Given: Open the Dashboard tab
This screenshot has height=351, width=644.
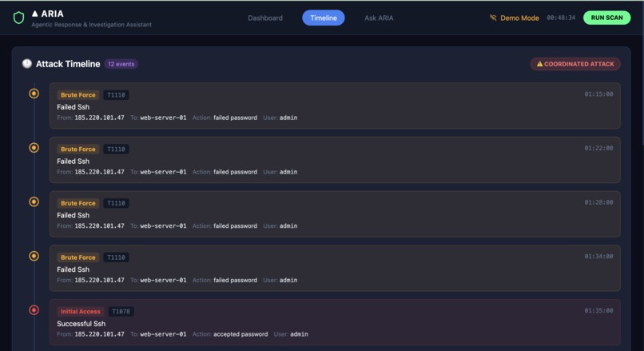Looking at the screenshot, I should click(x=265, y=18).
